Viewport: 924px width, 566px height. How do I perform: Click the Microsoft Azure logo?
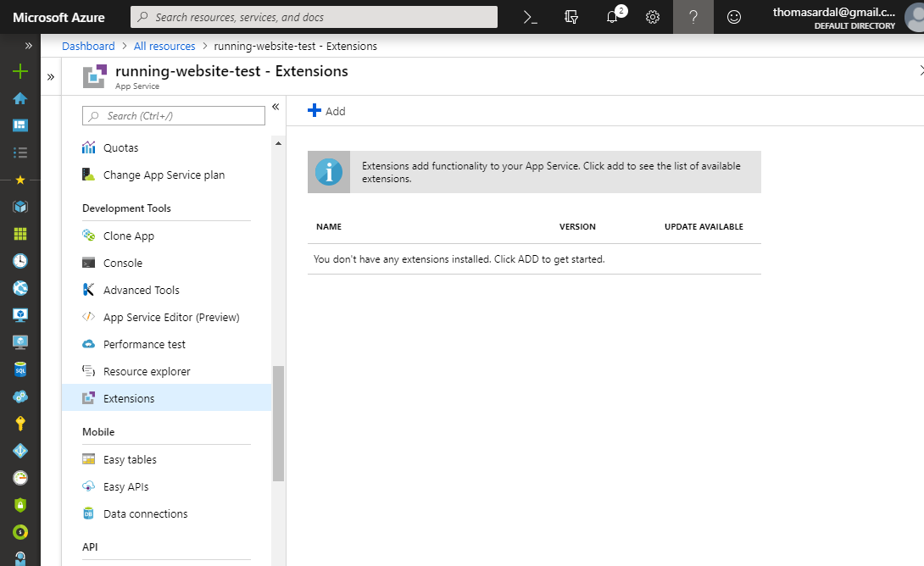coord(59,18)
